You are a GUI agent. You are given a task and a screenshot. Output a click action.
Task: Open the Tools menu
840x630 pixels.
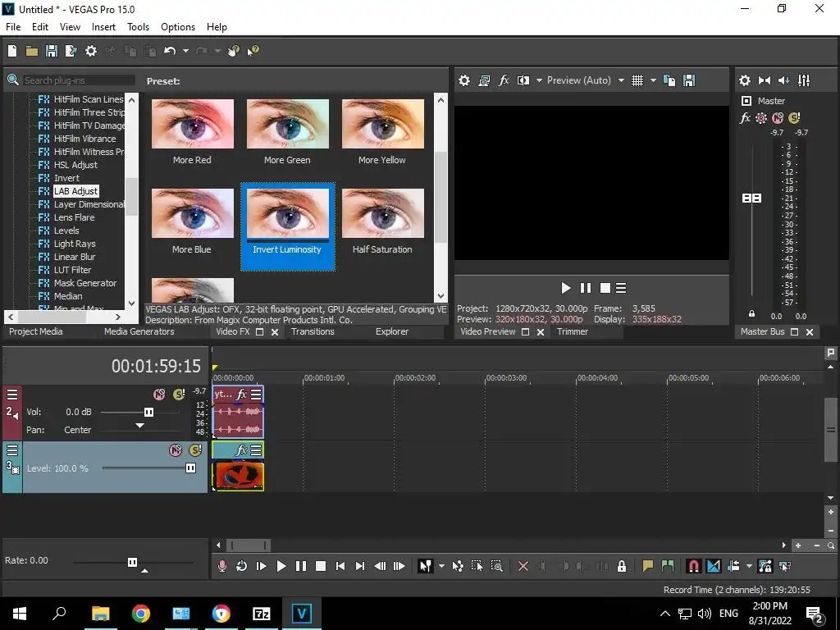tap(138, 27)
